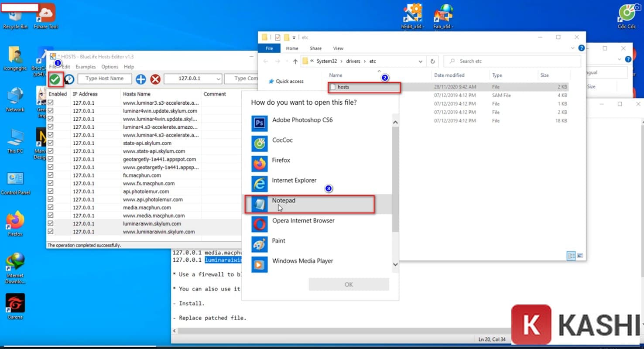The height and width of the screenshot is (349, 644).
Task: Open the Explorer address bar dropdown
Action: point(420,61)
